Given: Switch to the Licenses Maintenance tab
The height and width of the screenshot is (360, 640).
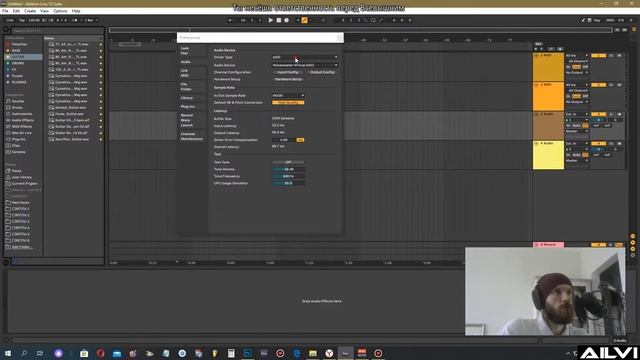Looking at the screenshot, I should 192,136.
